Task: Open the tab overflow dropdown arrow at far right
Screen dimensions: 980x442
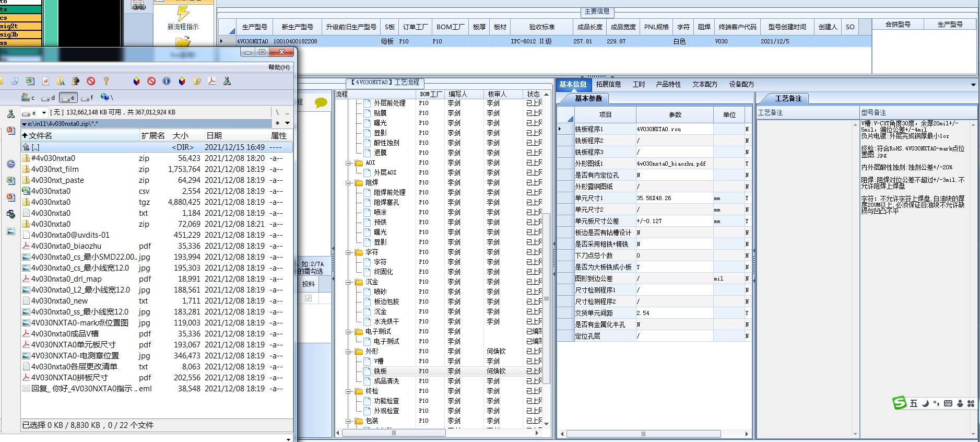Action: point(973,85)
